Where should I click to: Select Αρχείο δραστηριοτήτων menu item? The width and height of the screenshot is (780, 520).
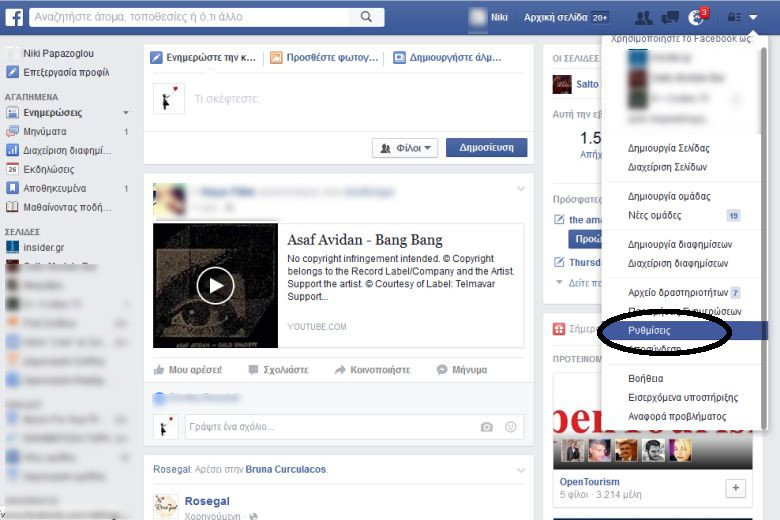pos(678,293)
